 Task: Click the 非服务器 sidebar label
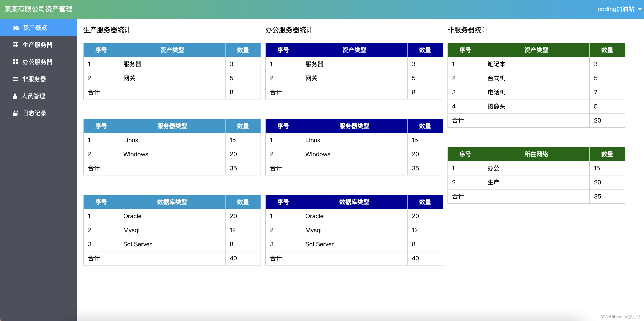[x=34, y=79]
